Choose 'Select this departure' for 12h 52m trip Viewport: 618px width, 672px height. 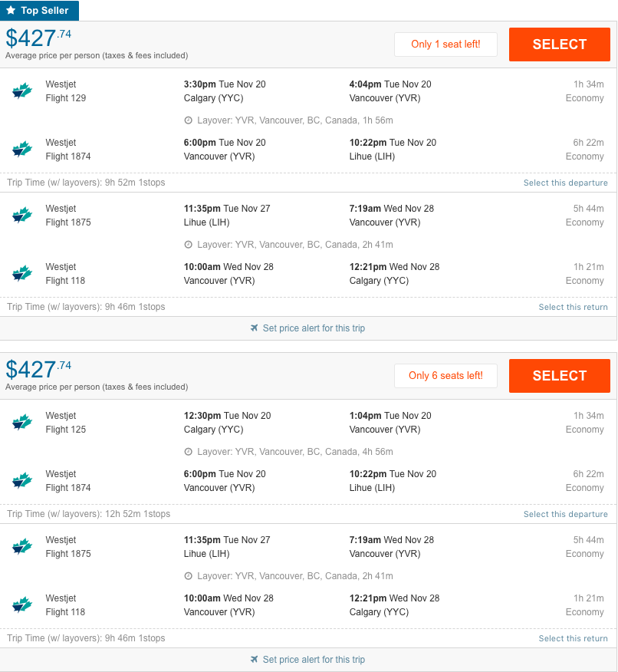565,514
